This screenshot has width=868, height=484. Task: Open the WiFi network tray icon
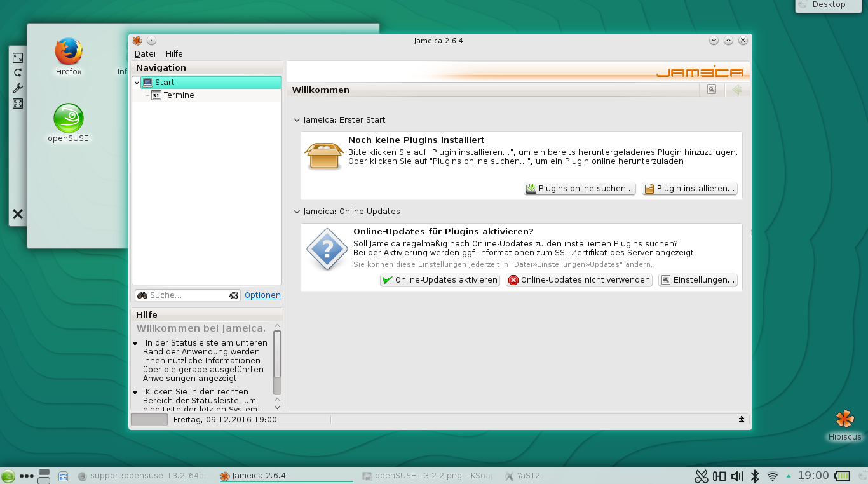pyautogui.click(x=773, y=476)
